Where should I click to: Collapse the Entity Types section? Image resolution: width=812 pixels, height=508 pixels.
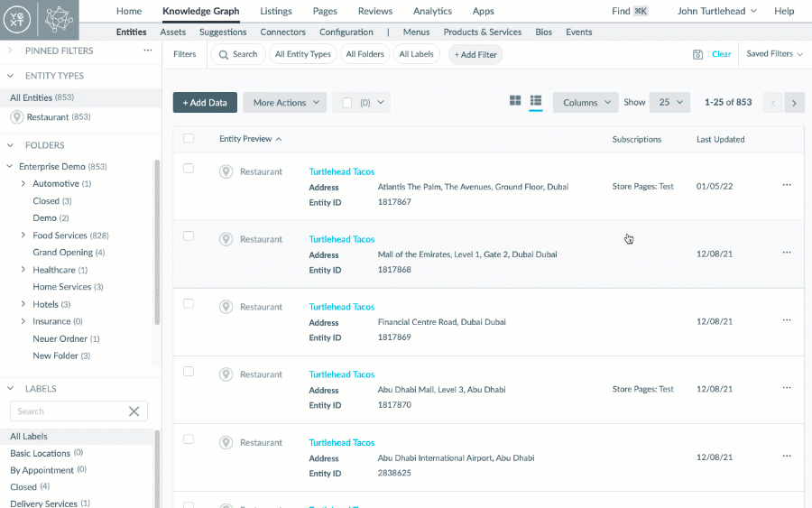click(x=10, y=76)
